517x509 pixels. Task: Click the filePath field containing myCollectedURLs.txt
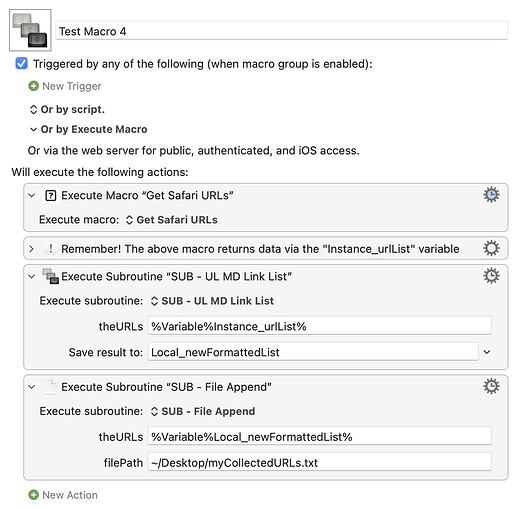pos(320,463)
